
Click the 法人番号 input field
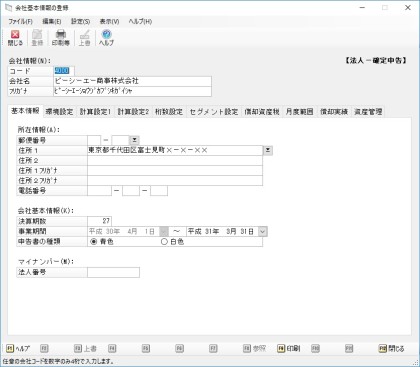click(x=113, y=272)
